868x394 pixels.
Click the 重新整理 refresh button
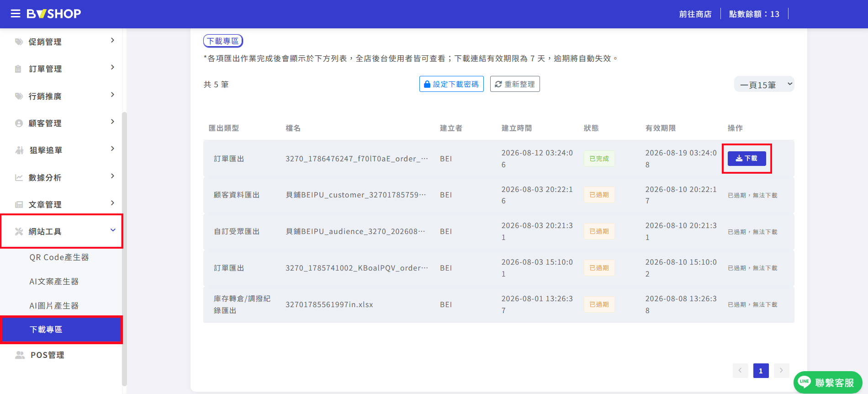(515, 84)
